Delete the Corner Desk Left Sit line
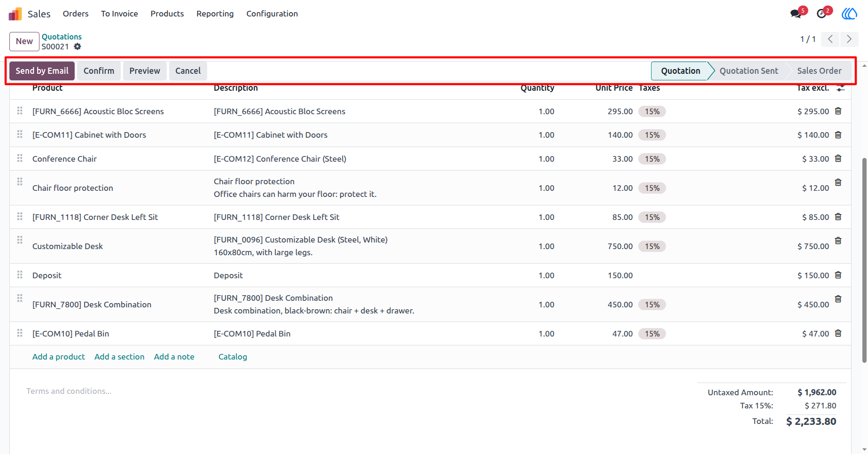 838,217
